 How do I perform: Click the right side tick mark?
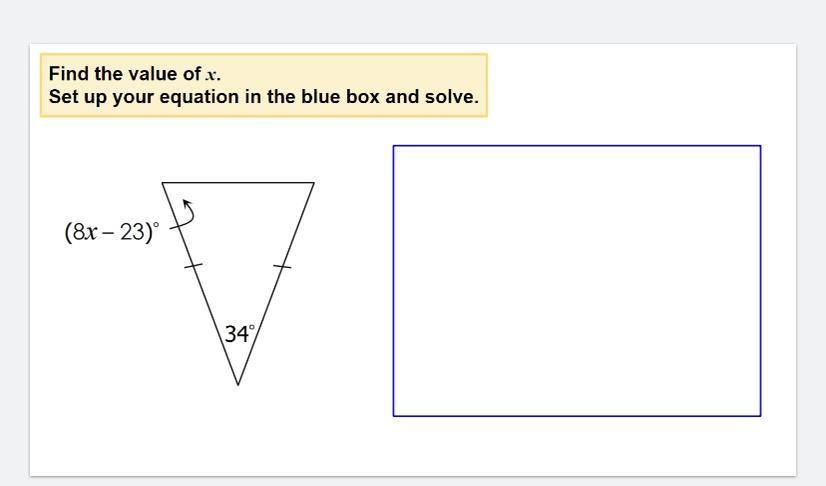(283, 266)
